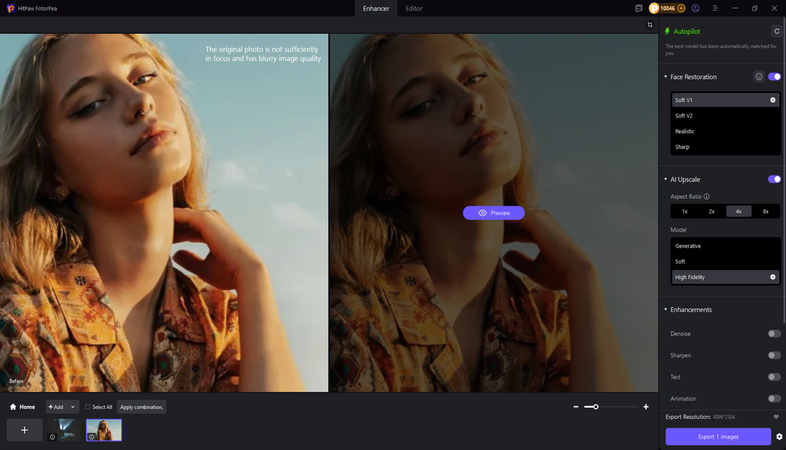Collapse the Enhancements section
The image size is (786, 450).
pyautogui.click(x=666, y=310)
